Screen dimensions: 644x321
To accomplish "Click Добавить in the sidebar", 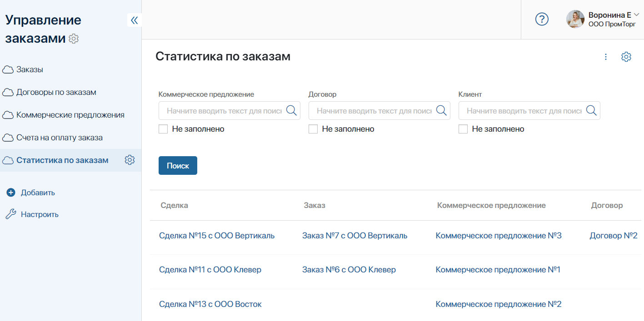I will pos(38,193).
